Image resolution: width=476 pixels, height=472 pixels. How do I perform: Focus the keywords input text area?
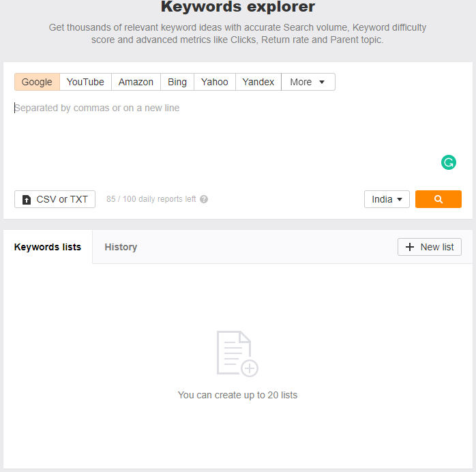pos(238,140)
